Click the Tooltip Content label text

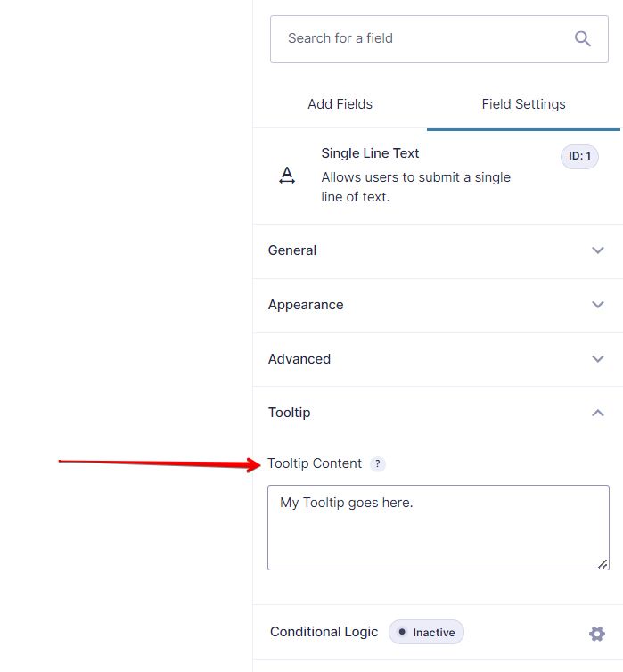(315, 463)
